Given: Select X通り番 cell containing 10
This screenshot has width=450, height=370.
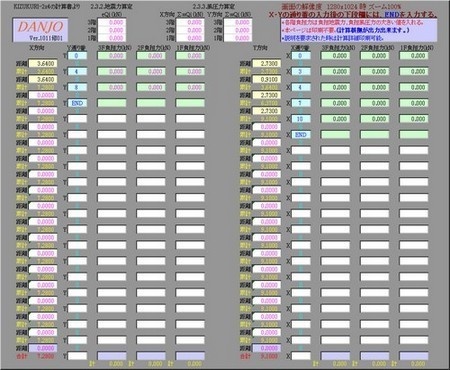Looking at the screenshot, I should (x=301, y=119).
